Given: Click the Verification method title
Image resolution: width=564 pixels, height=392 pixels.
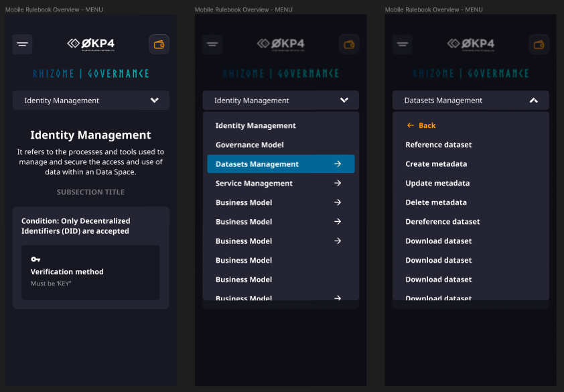Looking at the screenshot, I should (x=67, y=272).
